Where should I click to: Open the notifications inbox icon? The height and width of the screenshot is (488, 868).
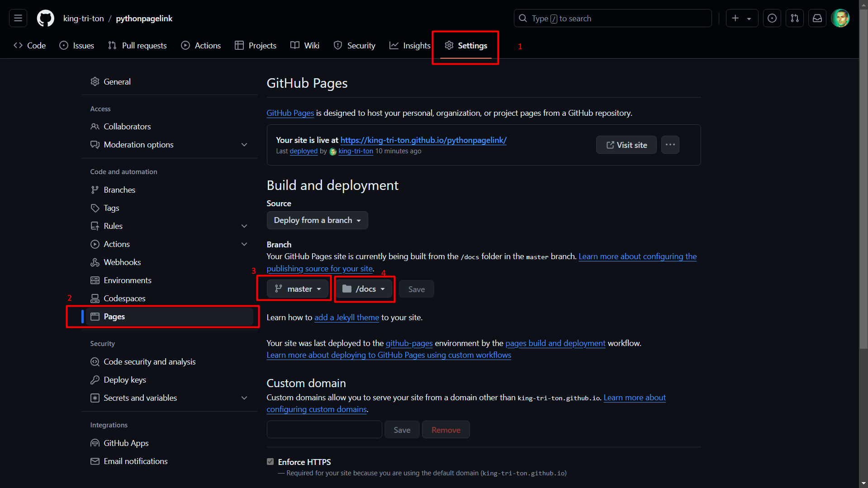[x=817, y=18]
